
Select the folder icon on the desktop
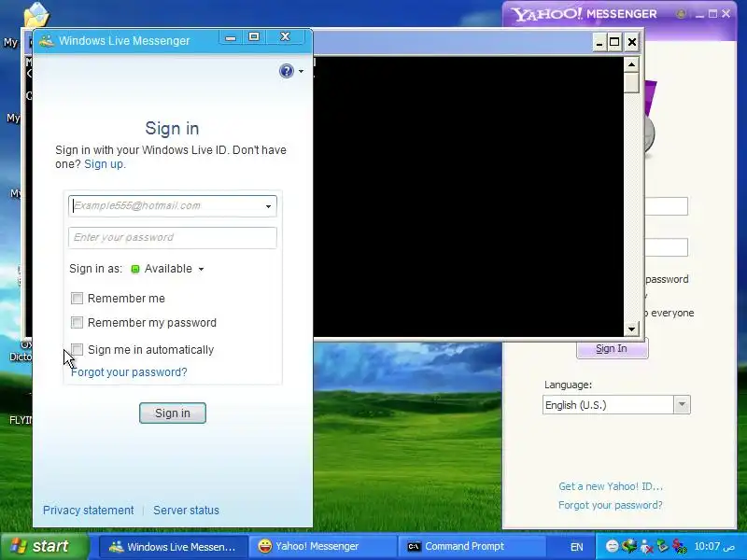pyautogui.click(x=36, y=14)
